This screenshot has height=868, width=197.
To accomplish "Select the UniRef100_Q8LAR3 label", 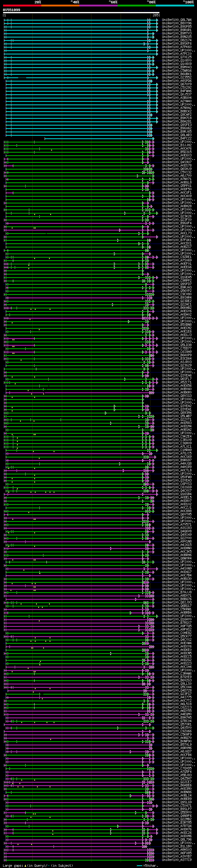I will click(177, 135).
